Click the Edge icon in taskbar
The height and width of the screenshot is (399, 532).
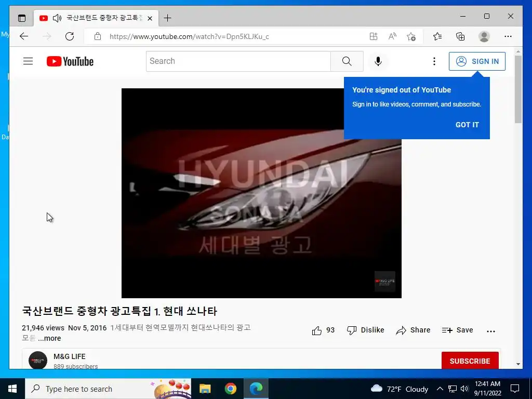coord(256,389)
